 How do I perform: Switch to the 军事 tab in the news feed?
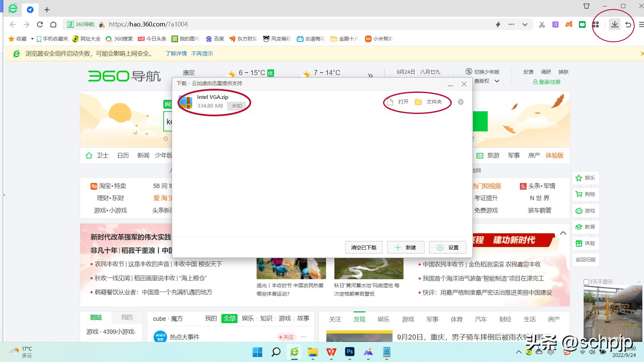pyautogui.click(x=432, y=319)
